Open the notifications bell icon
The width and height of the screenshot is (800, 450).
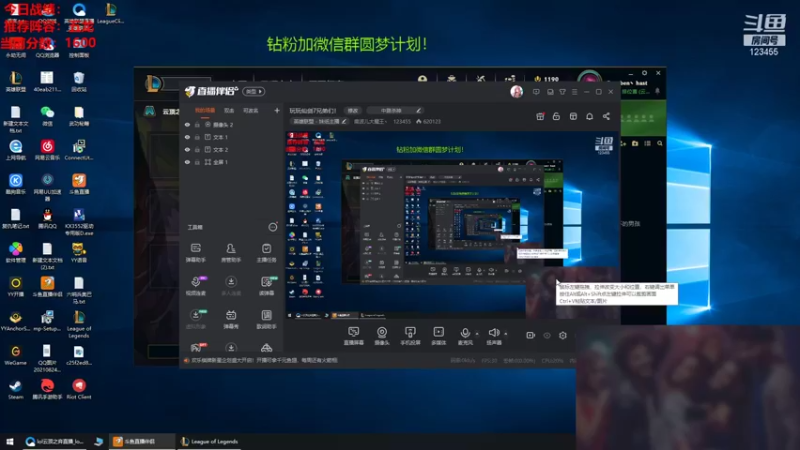pos(589,116)
